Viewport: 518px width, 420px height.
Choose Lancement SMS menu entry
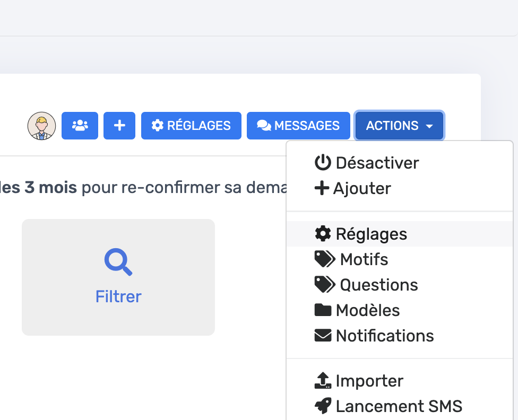(400, 406)
